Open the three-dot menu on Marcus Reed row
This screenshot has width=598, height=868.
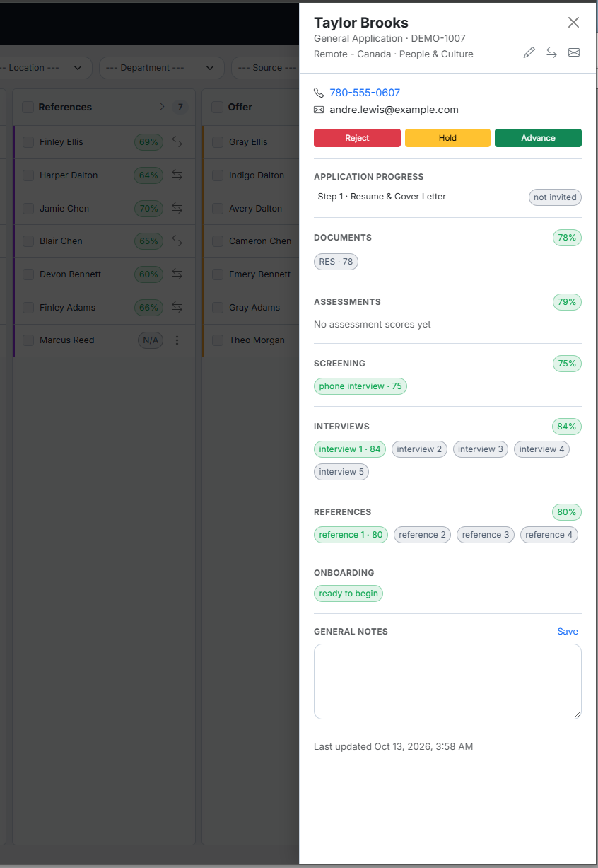click(x=177, y=340)
